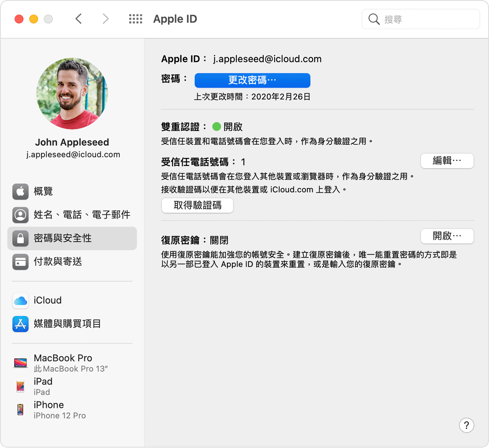Screen dimensions: 489x448
Task: Click 上次更改時間:2020年2月26日 text
Action: tap(252, 97)
